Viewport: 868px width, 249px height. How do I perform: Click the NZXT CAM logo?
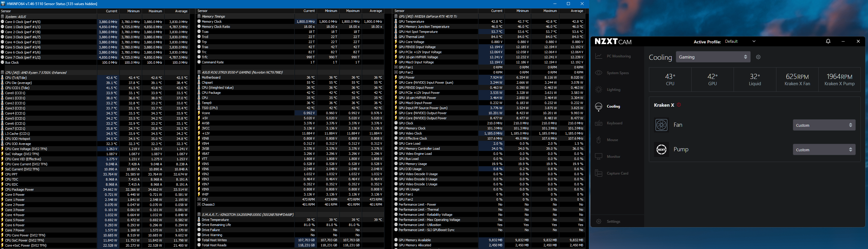[613, 42]
